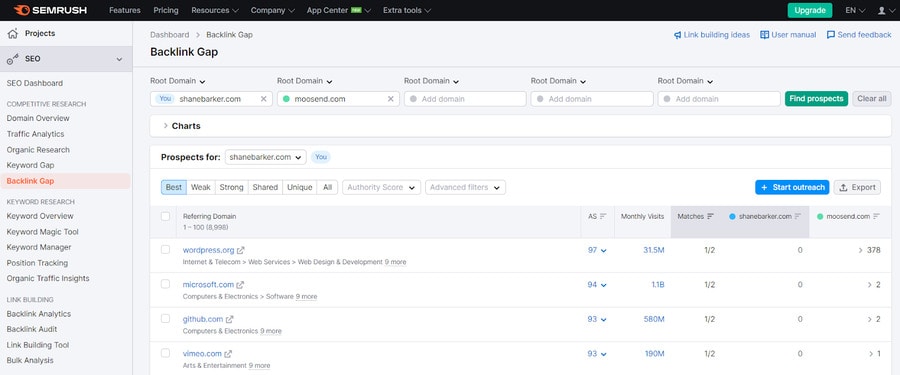Open the Authority Score filter dropdown

click(x=381, y=187)
